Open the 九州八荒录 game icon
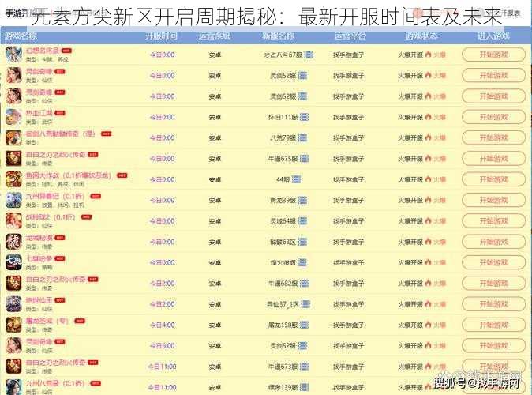 [x=13, y=387]
